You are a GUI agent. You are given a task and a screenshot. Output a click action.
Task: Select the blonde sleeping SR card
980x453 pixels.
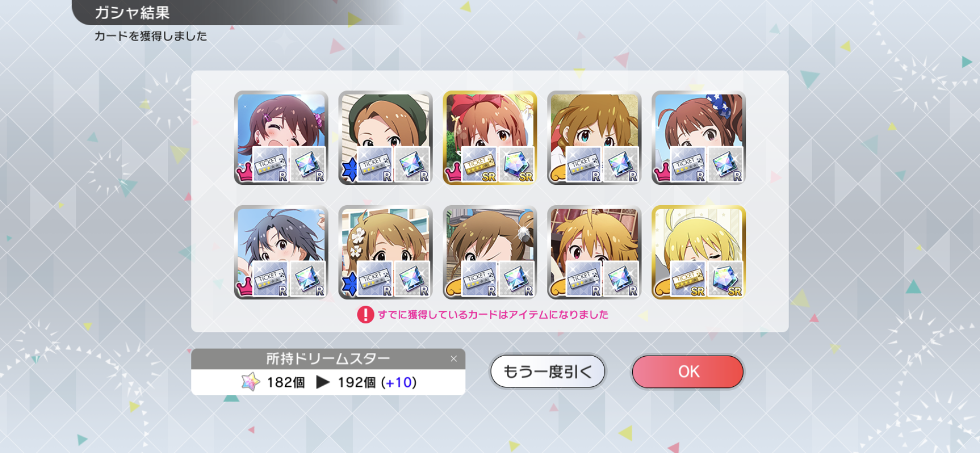pos(699,252)
